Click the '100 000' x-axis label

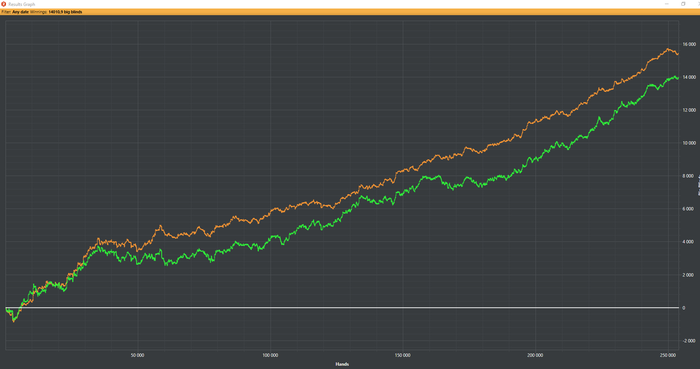[270, 356]
